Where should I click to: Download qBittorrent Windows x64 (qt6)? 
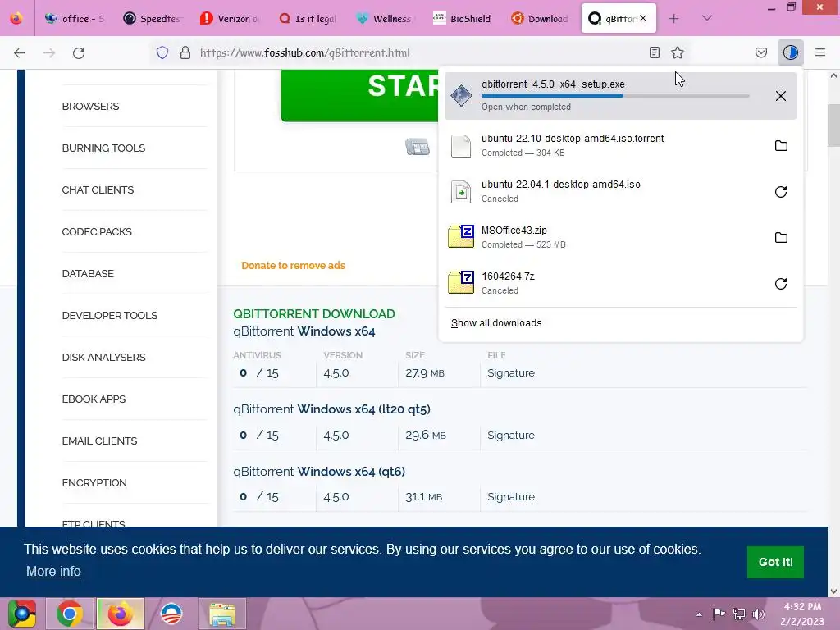tap(319, 471)
